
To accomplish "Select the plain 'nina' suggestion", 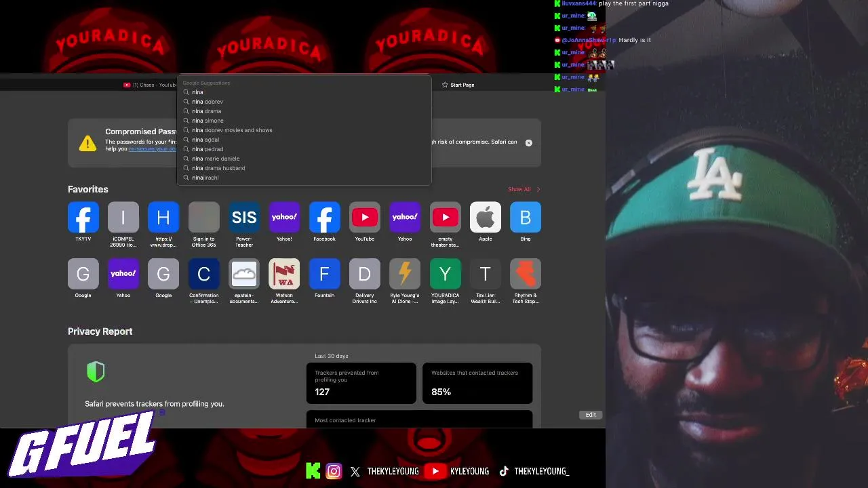I will [304, 92].
